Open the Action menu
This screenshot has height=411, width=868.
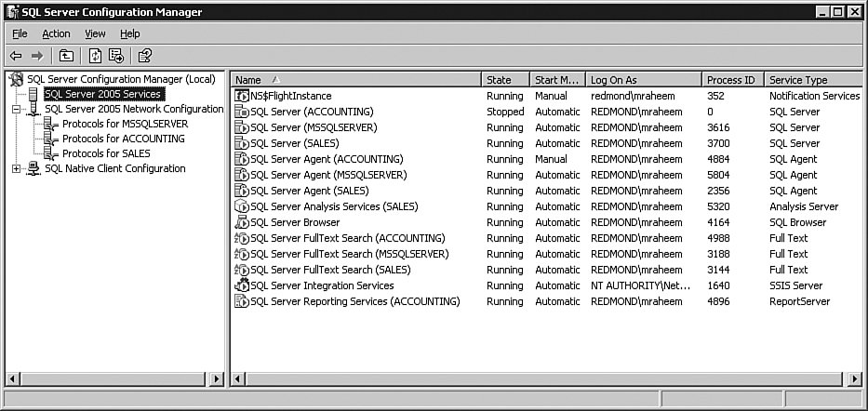[x=56, y=33]
